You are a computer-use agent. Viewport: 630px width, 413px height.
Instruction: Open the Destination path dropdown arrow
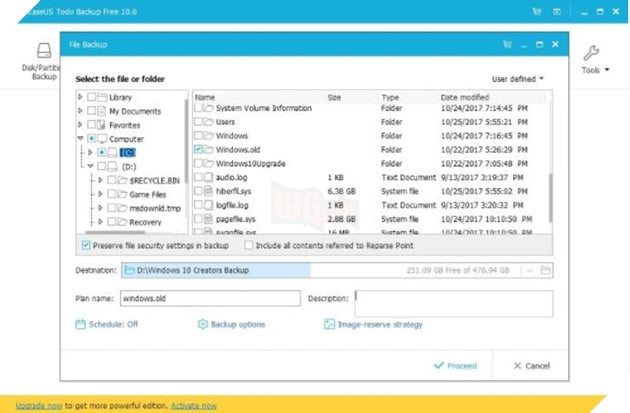pos(529,271)
